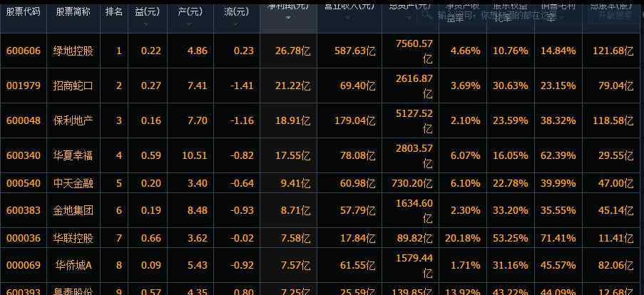Viewport: 644px width, 295px height.
Task: Click net assets per share 10.51
Action: tap(195, 155)
